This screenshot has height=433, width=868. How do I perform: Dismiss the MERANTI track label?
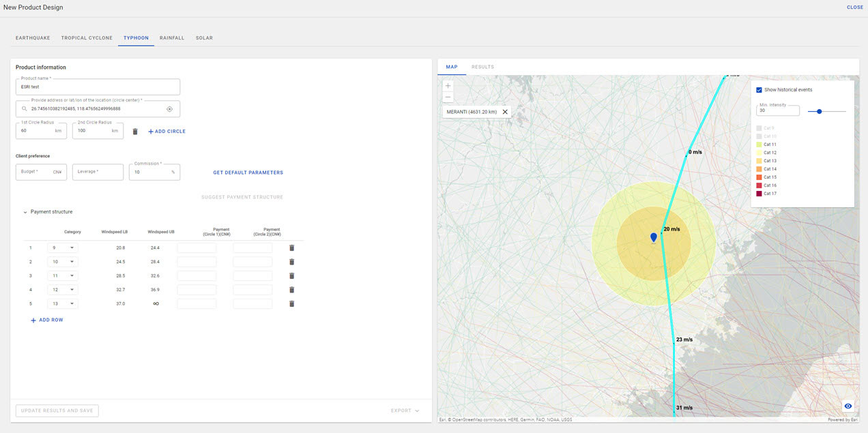[505, 112]
